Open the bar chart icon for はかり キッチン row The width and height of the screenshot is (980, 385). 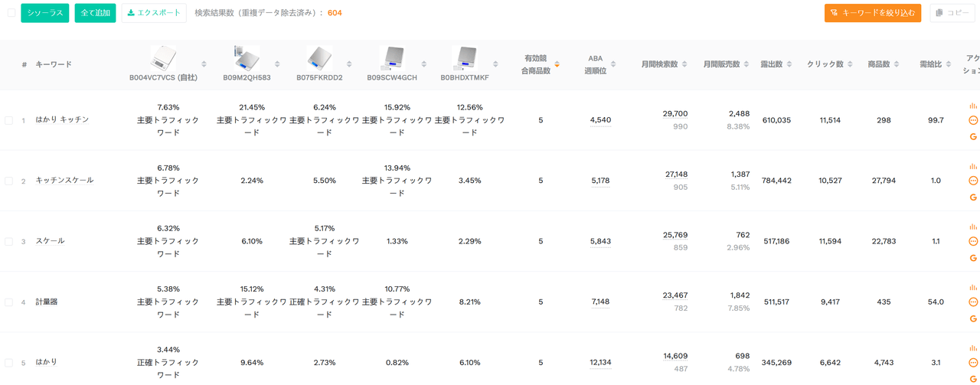(973, 106)
